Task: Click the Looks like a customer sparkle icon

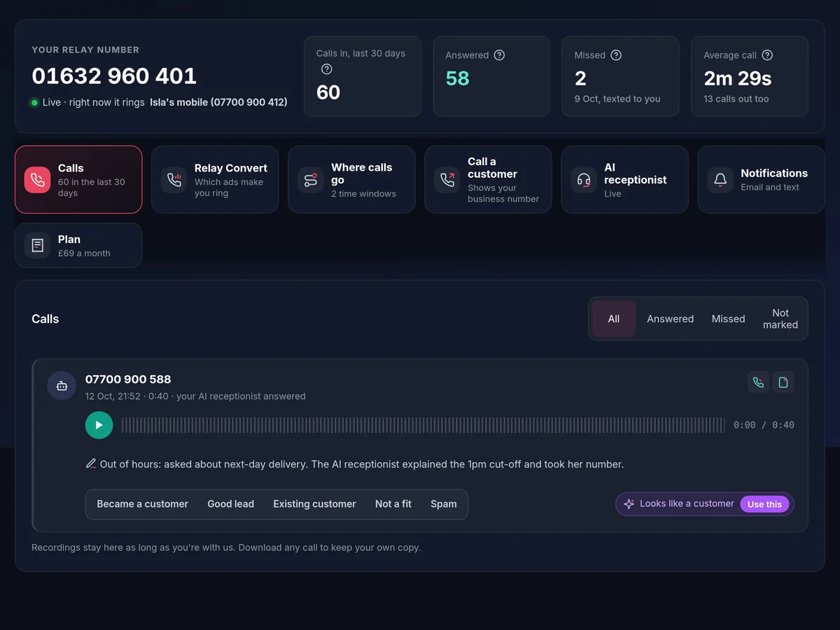Action: [x=629, y=504]
